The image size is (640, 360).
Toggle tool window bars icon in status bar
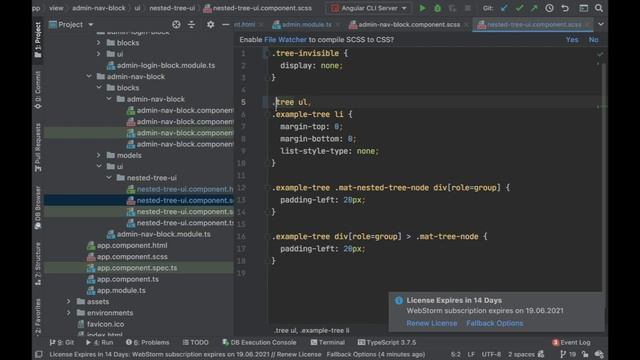(x=38, y=354)
